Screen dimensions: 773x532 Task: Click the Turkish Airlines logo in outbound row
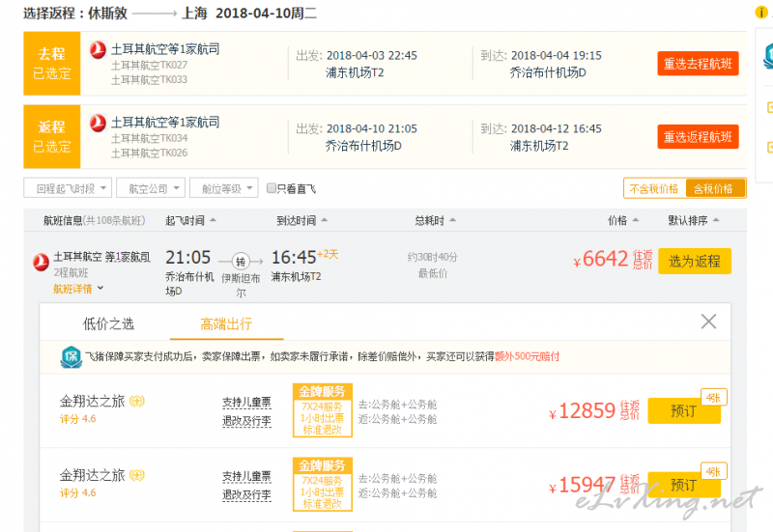point(98,50)
